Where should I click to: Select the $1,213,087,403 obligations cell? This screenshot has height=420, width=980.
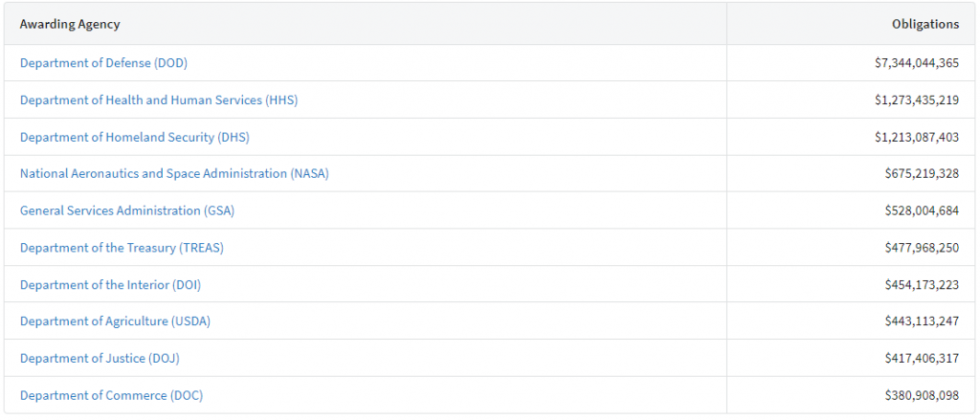tap(916, 137)
